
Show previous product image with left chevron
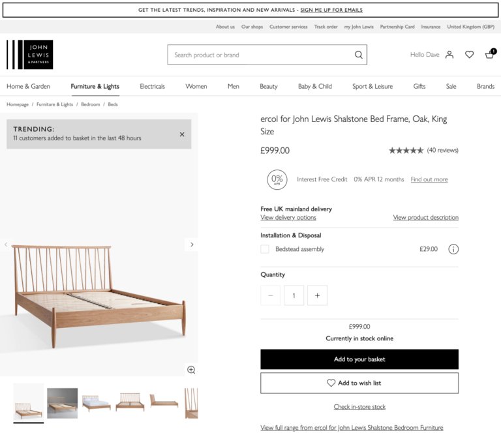coord(6,245)
